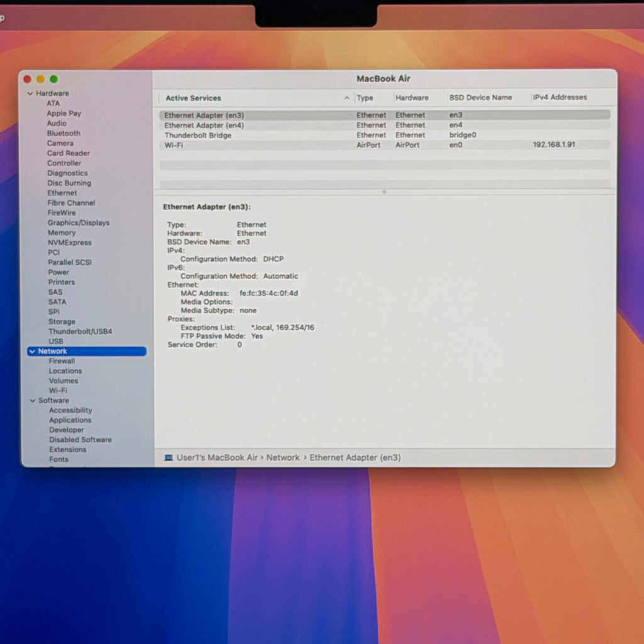Select the Thunderbolt Bridge service row
The height and width of the screenshot is (644, 644).
384,135
